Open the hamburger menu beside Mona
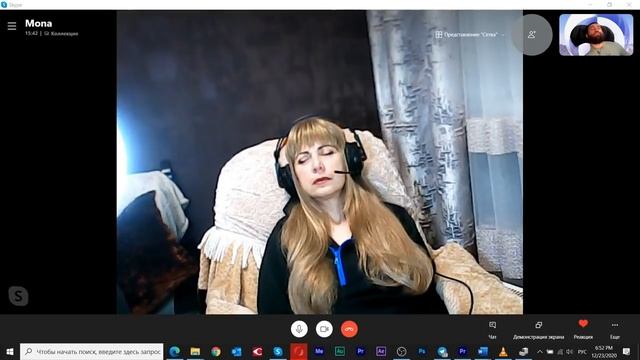 pyautogui.click(x=12, y=26)
